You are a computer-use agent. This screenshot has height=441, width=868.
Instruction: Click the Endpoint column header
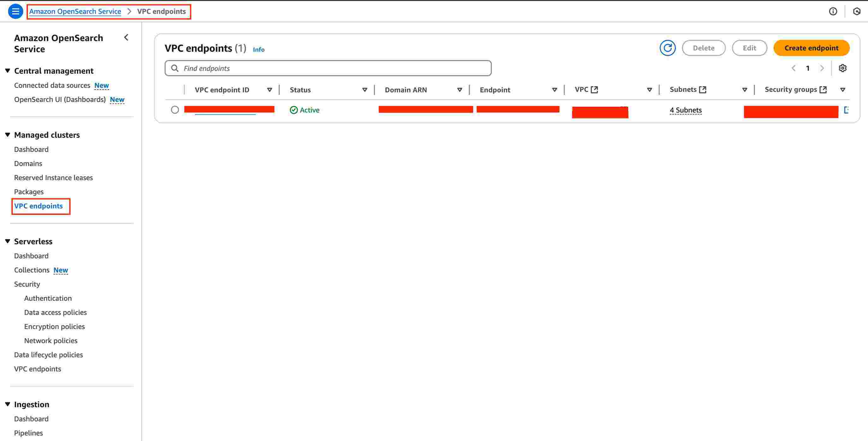pos(495,90)
